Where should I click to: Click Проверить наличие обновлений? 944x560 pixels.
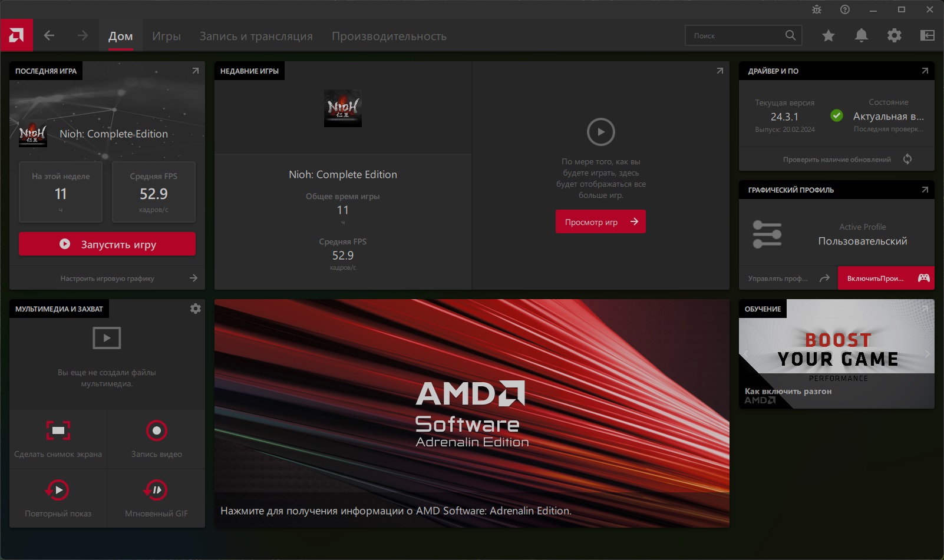click(x=837, y=160)
